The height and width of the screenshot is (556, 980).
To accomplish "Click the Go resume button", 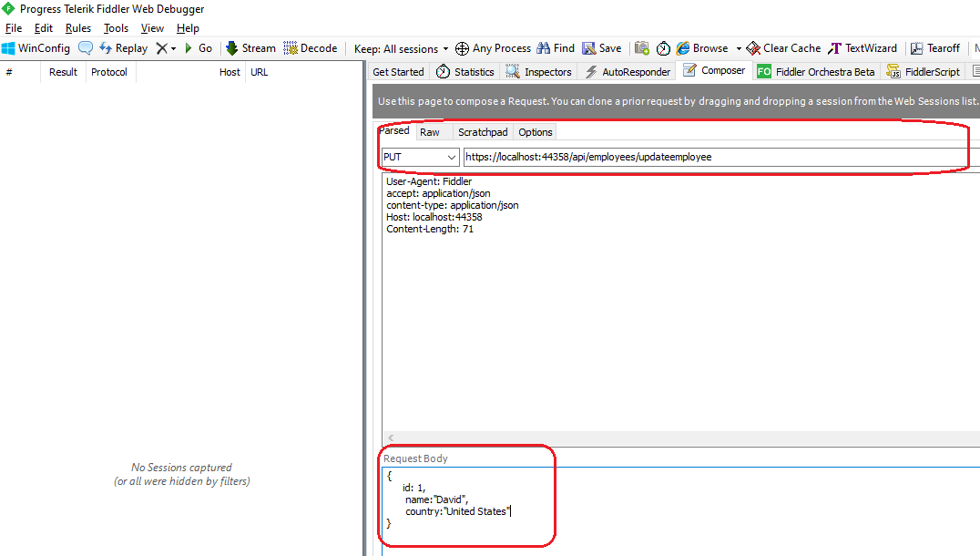I will pyautogui.click(x=199, y=48).
